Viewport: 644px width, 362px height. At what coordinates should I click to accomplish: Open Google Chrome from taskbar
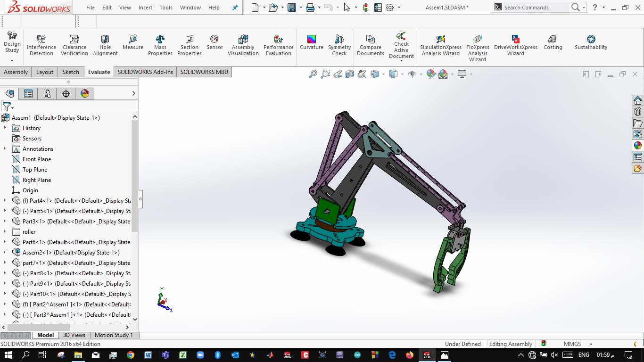point(131,355)
